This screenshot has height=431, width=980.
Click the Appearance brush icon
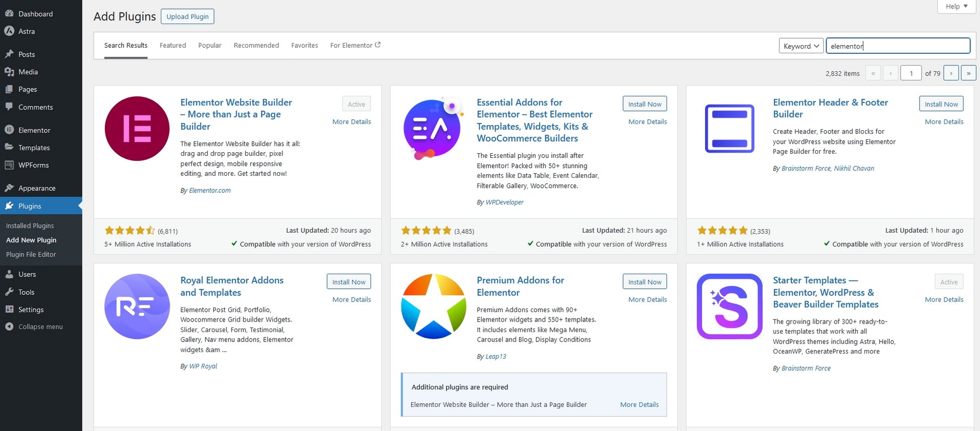click(x=9, y=188)
